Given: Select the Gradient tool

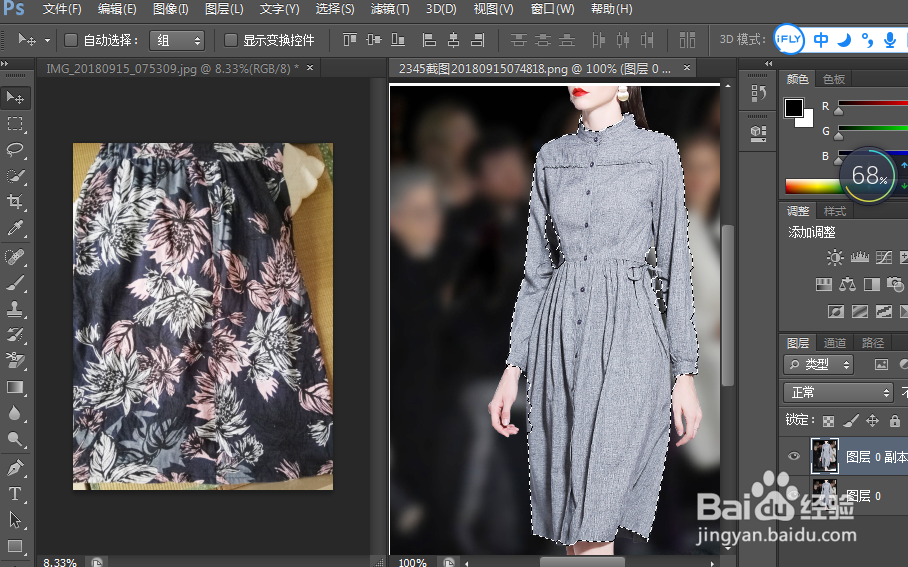Looking at the screenshot, I should point(15,387).
